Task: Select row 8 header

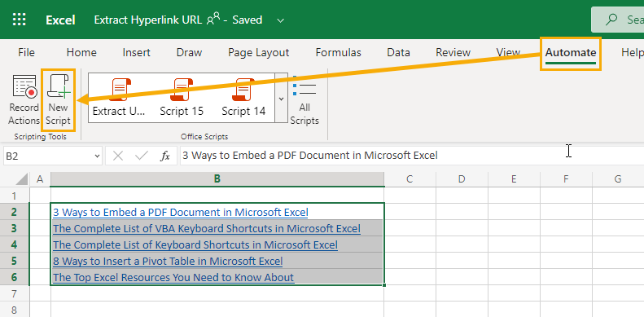Action: click(15, 310)
